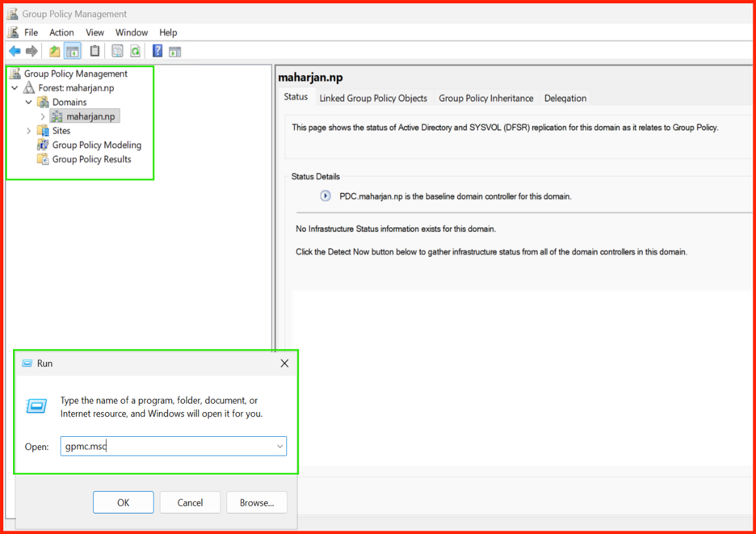The image size is (756, 534).
Task: Click the Group Policy Modeling icon
Action: point(43,145)
